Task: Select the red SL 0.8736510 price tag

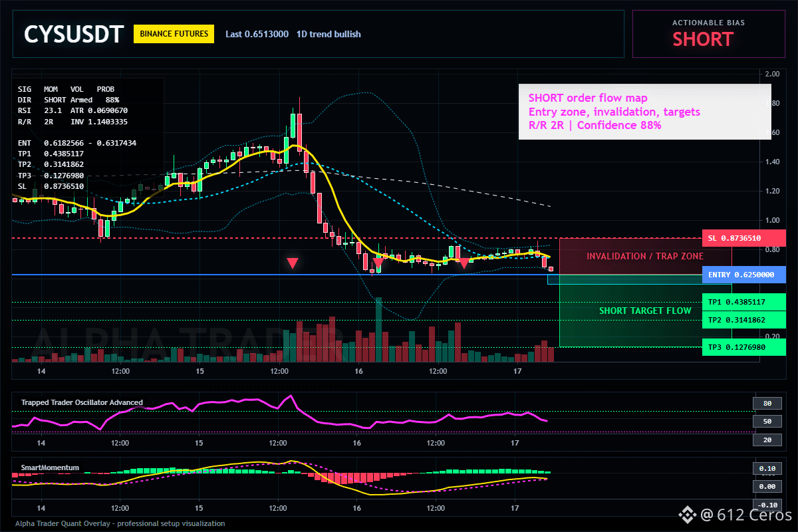Action: [x=744, y=238]
